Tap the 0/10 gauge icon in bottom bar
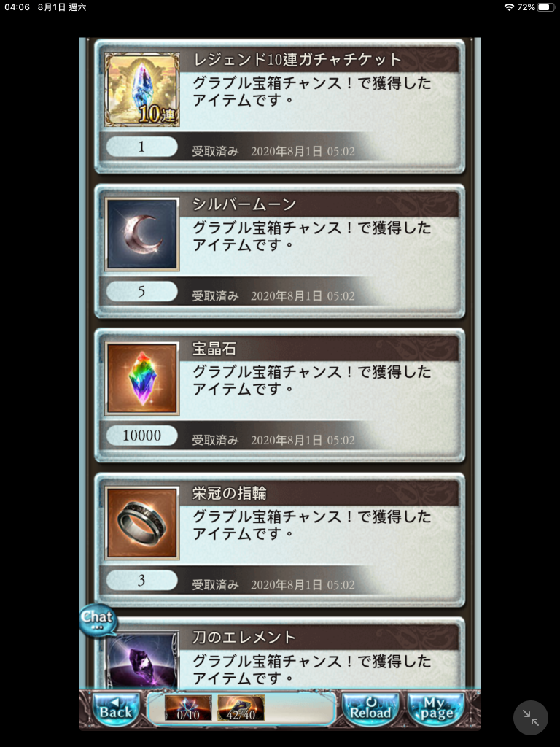The image size is (560, 747). click(x=188, y=708)
